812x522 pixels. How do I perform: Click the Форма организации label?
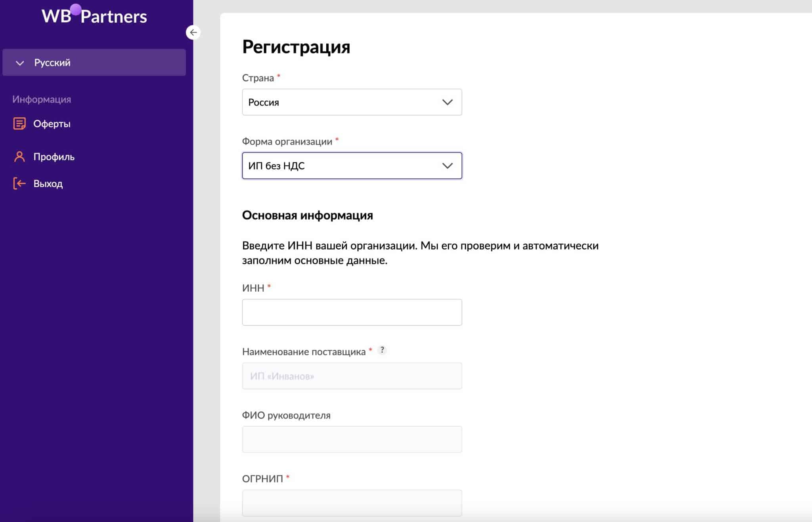[x=287, y=141]
